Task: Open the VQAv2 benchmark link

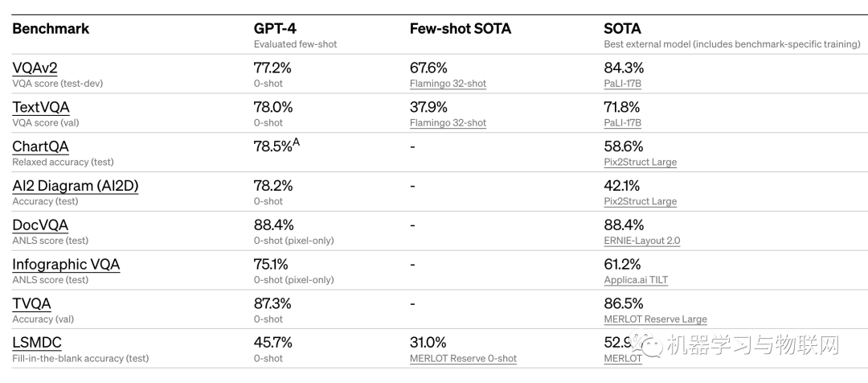Action: click(35, 68)
